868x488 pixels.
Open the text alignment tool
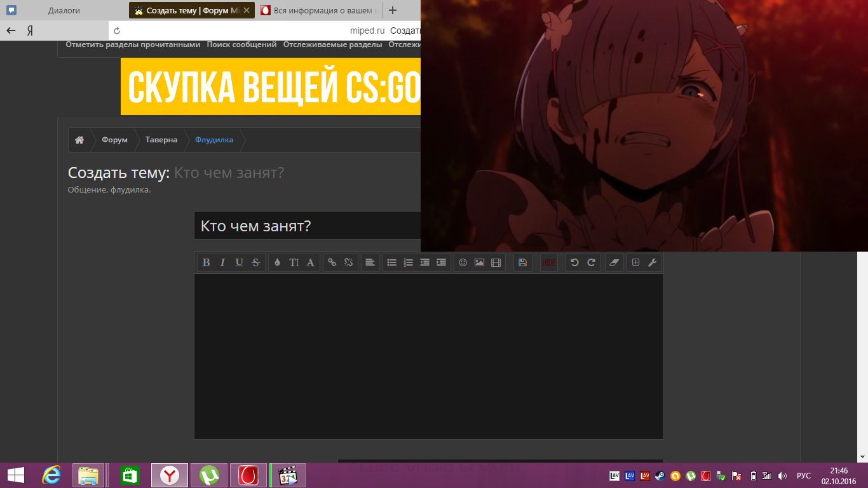[370, 262]
